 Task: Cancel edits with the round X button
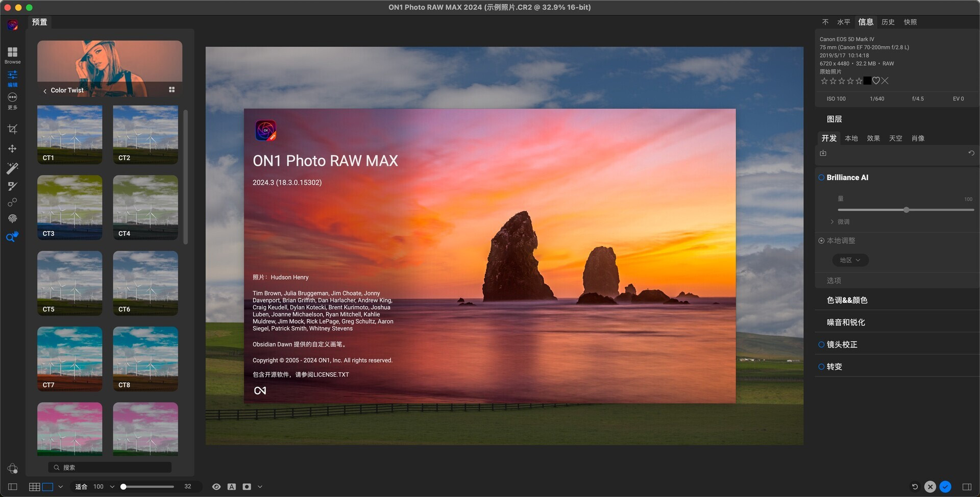coord(930,487)
